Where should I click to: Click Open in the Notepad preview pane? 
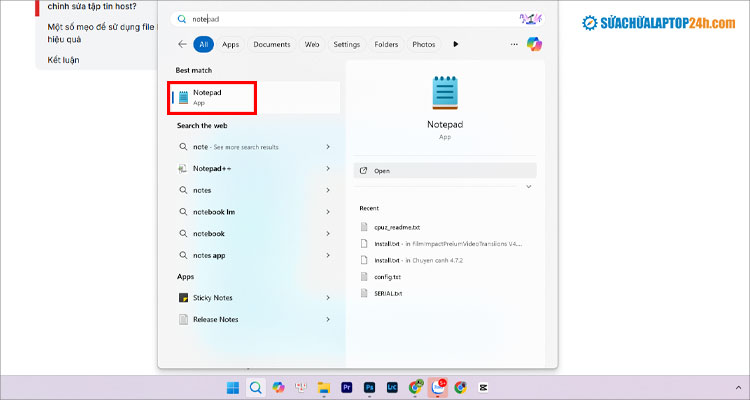[445, 171]
